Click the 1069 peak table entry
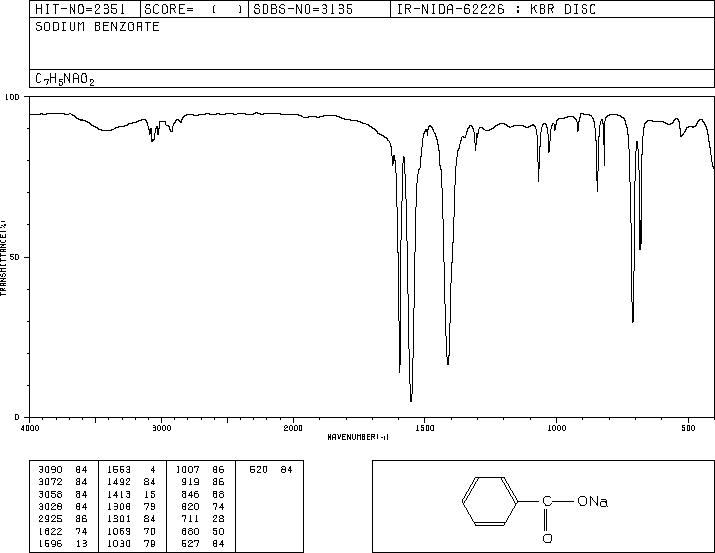 click(131, 532)
